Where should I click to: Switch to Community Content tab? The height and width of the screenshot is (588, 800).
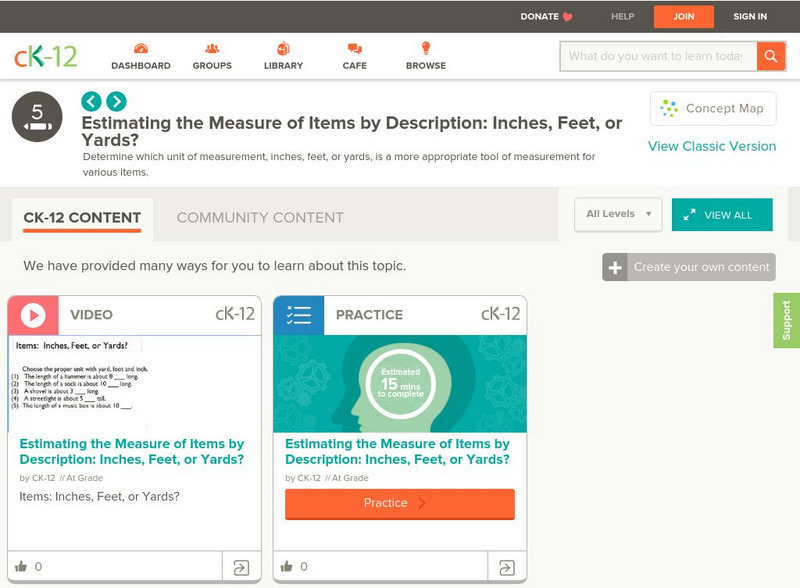(260, 217)
